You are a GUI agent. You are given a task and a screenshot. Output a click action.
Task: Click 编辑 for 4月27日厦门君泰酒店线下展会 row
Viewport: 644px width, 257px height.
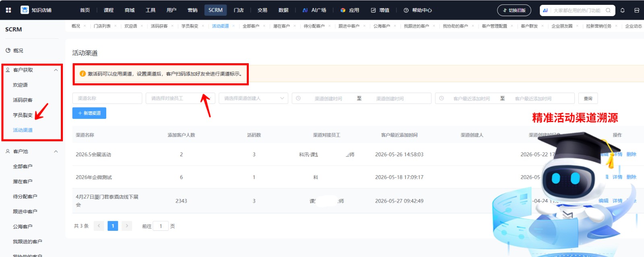[603, 201]
